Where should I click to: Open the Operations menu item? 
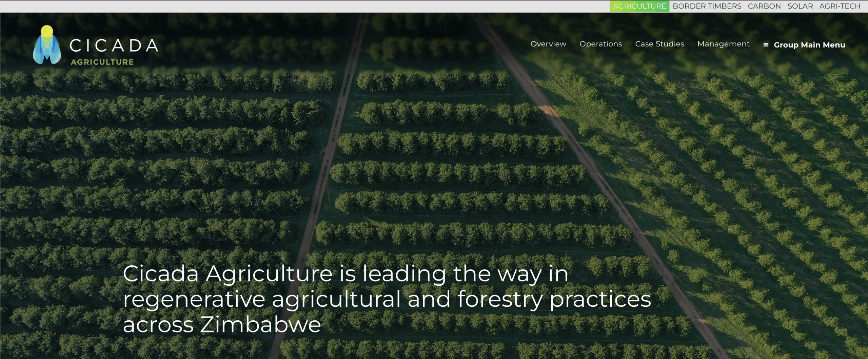coord(600,44)
